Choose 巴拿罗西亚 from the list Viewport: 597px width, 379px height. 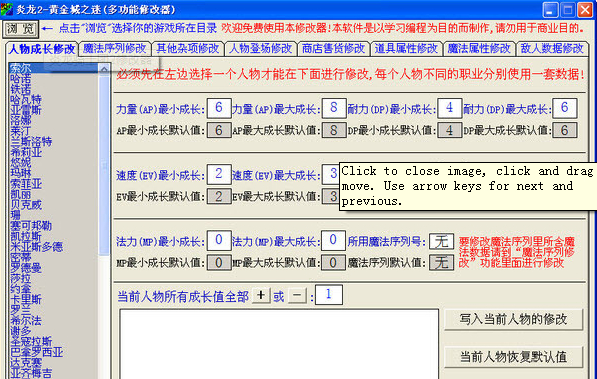37,352
